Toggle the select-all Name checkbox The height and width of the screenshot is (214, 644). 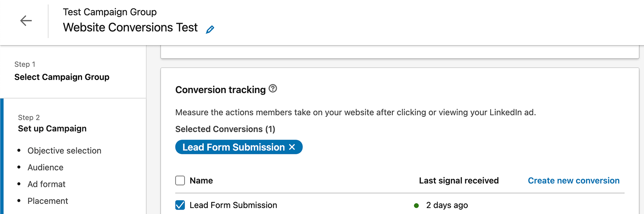[180, 181]
